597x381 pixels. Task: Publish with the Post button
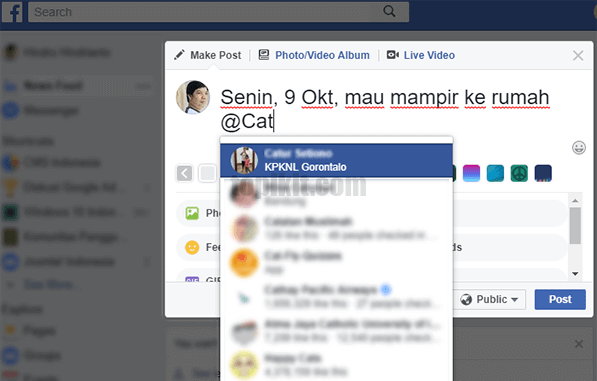click(560, 300)
